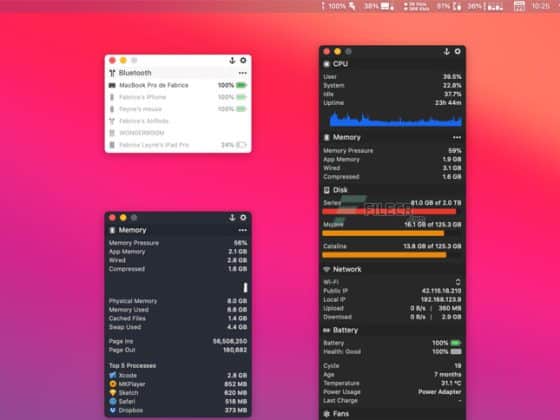The height and width of the screenshot is (420, 560).
Task: Select the WONDERBOOM device row
Action: pyautogui.click(x=178, y=133)
